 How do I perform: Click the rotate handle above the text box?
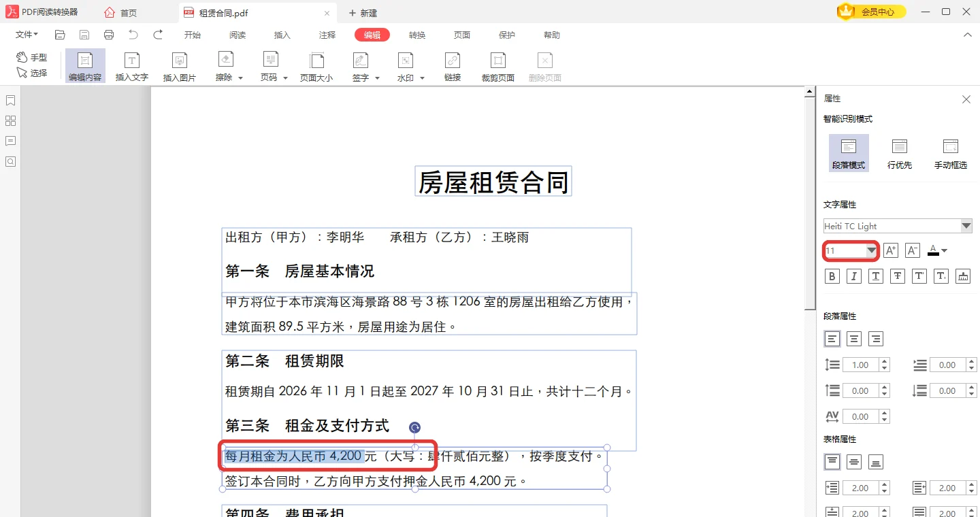click(x=414, y=427)
